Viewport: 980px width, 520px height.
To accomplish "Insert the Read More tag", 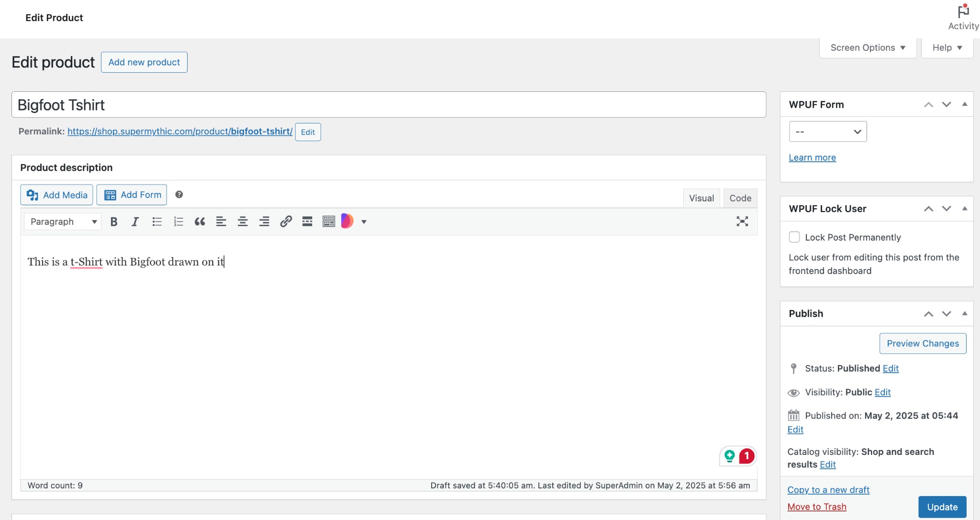I will point(307,221).
